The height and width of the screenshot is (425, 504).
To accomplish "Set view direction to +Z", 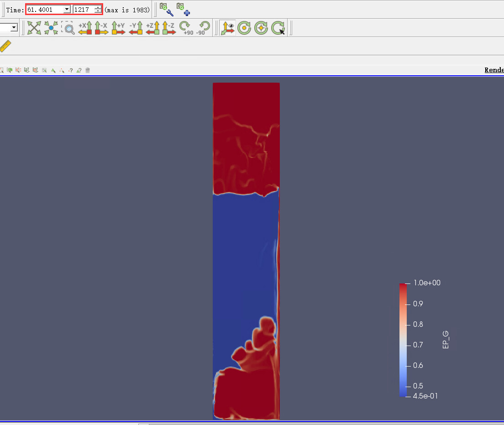I will (153, 28).
